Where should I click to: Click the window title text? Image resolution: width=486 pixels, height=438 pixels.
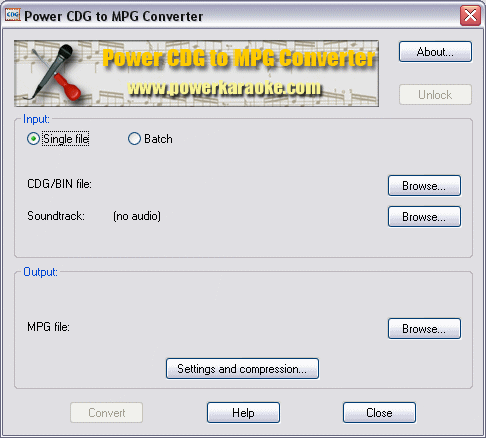[x=113, y=16]
